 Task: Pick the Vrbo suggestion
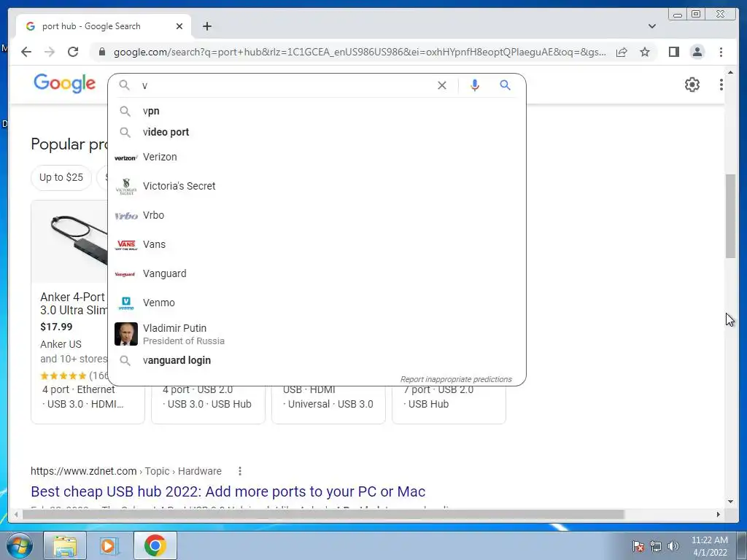coord(317,215)
